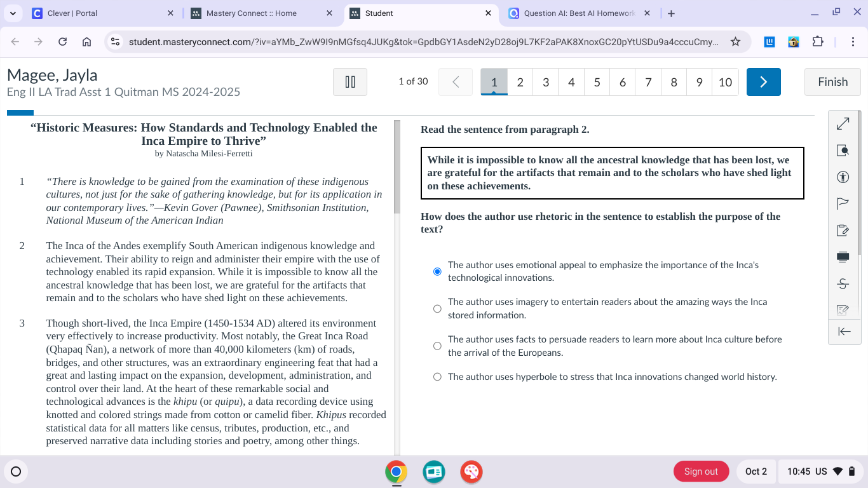Open the accessibility options tool

843,177
